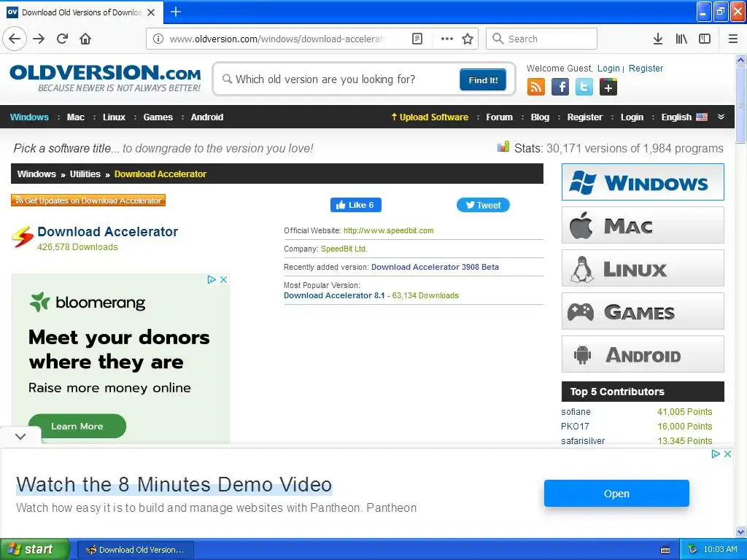The image size is (747, 560).
Task: Open the Windows nav menu item
Action: pos(29,117)
